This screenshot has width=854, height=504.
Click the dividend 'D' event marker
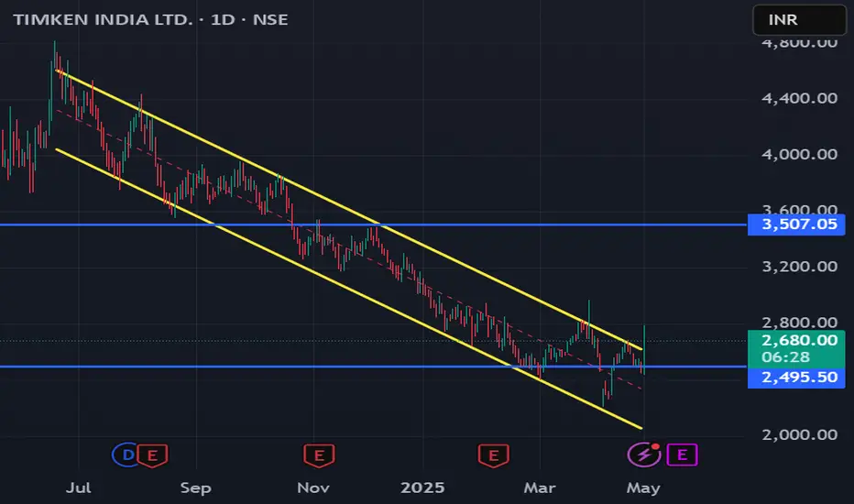pyautogui.click(x=126, y=455)
